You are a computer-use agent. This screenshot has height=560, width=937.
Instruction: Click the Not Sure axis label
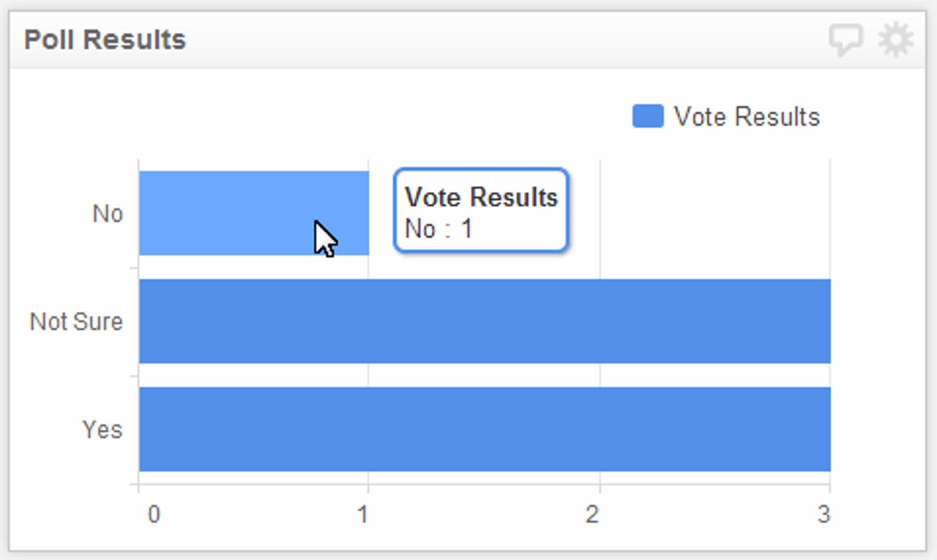pos(76,321)
